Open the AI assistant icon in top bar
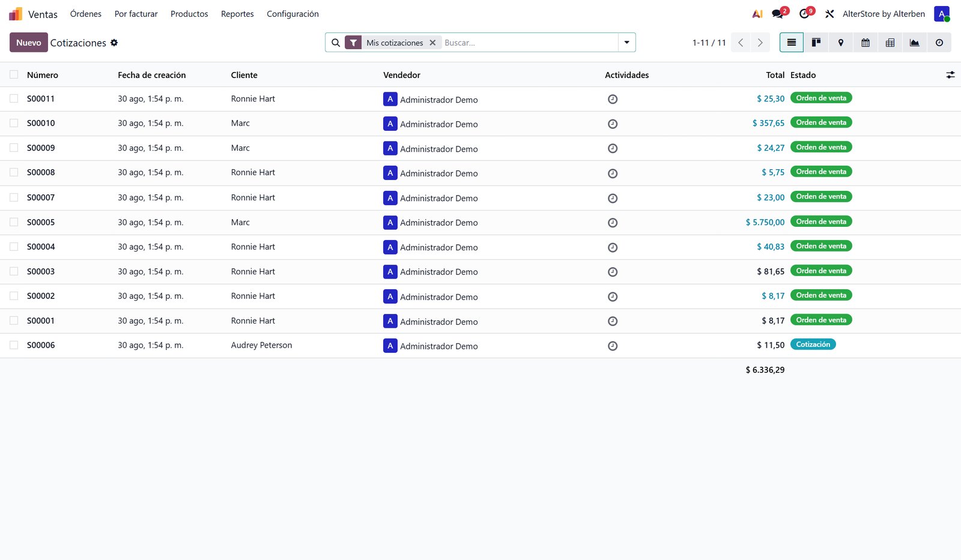Viewport: 961px width, 560px height. [x=757, y=14]
